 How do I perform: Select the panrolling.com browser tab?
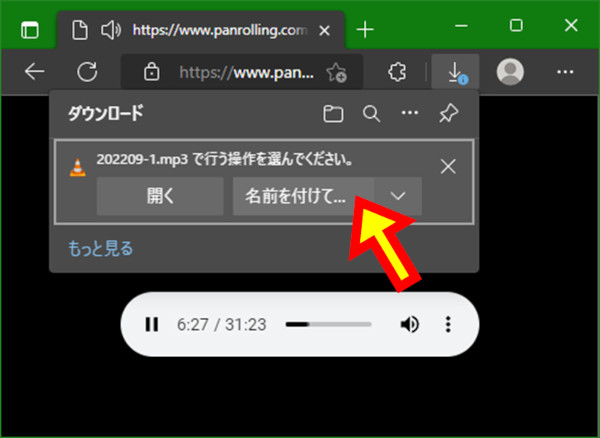pyautogui.click(x=201, y=30)
